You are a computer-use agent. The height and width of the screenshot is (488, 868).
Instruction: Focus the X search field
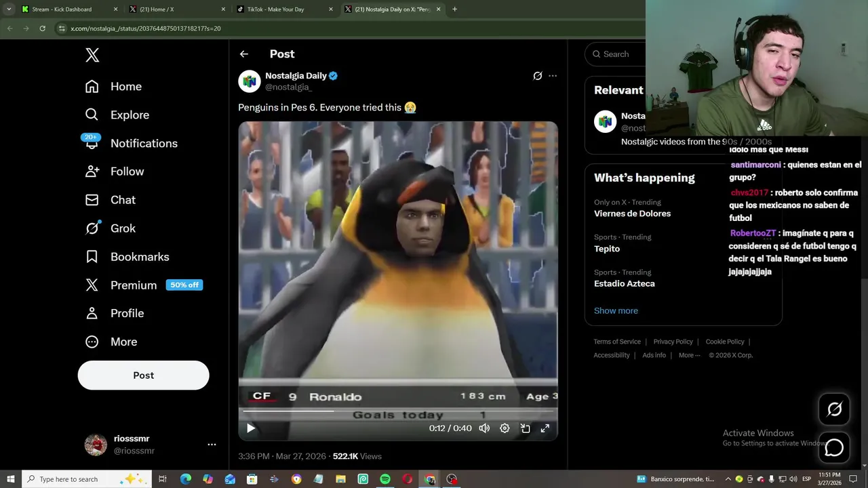coord(616,54)
